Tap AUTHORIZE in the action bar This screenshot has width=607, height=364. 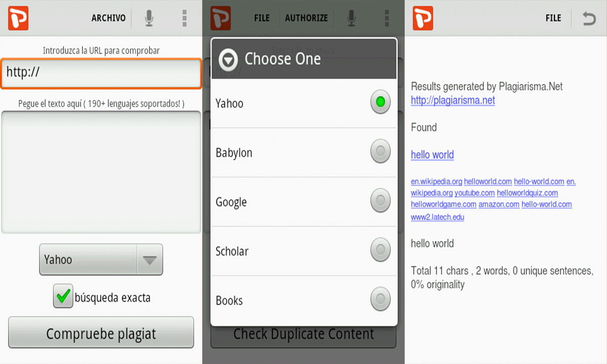pos(307,18)
